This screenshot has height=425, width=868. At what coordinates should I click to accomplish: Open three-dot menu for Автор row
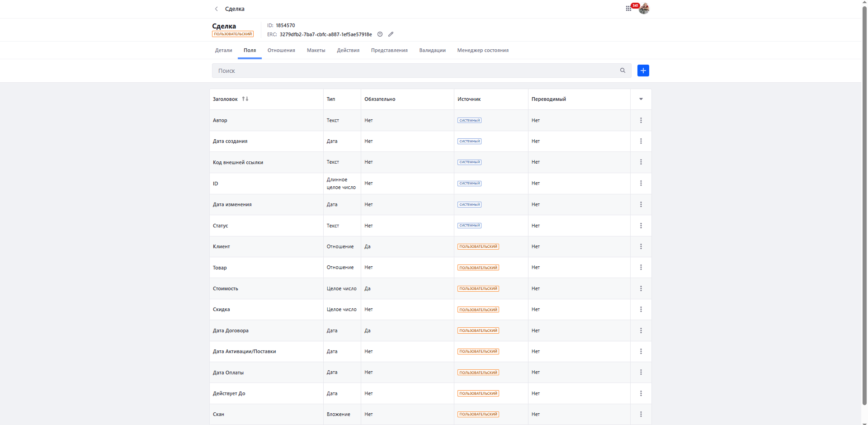point(641,120)
